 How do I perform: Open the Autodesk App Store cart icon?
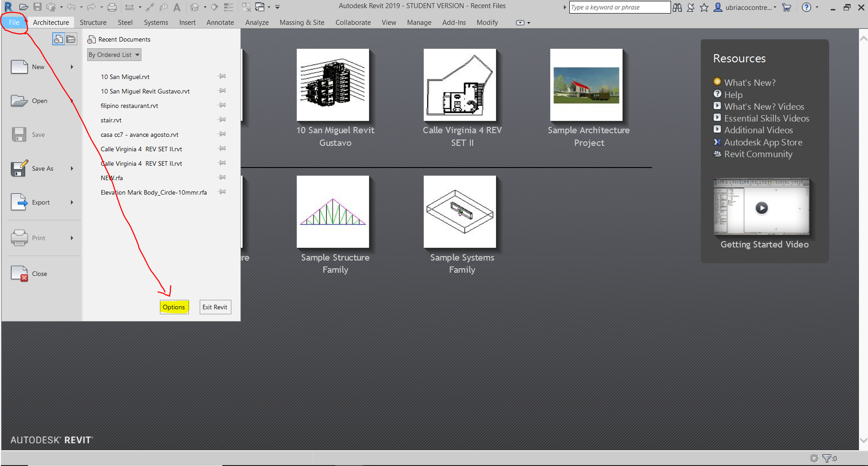coord(787,7)
